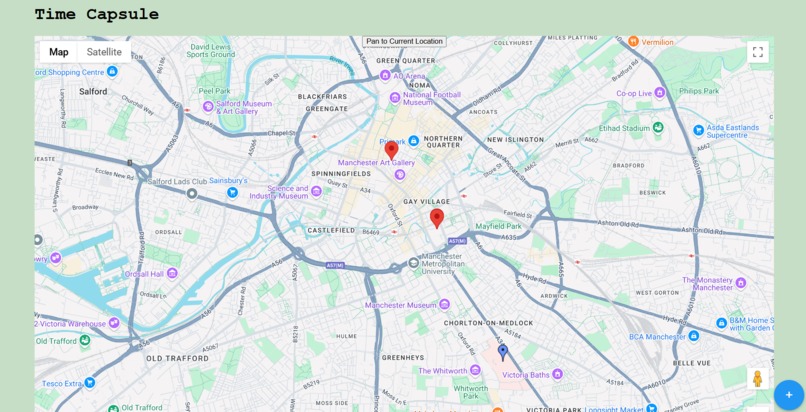
Task: Click the Old Trafford stadium icon
Action: 85,340
